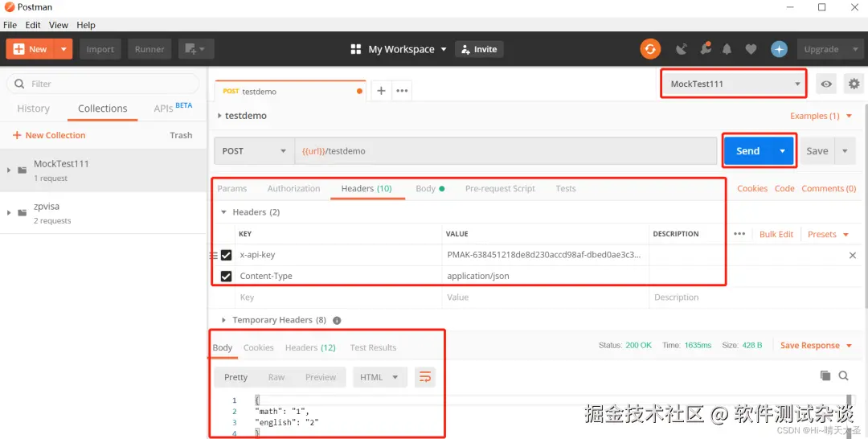Click the New Collection link
The width and height of the screenshot is (868, 439).
[x=49, y=135]
